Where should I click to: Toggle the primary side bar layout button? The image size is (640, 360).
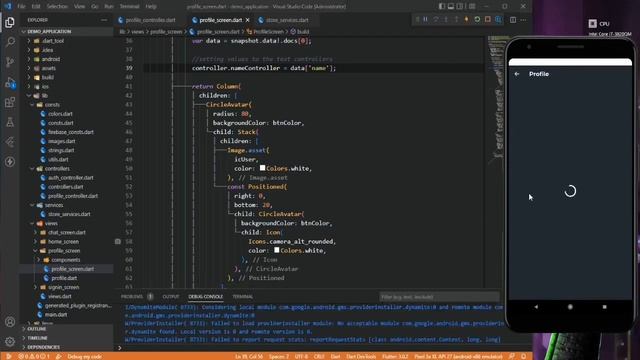[x=442, y=6]
